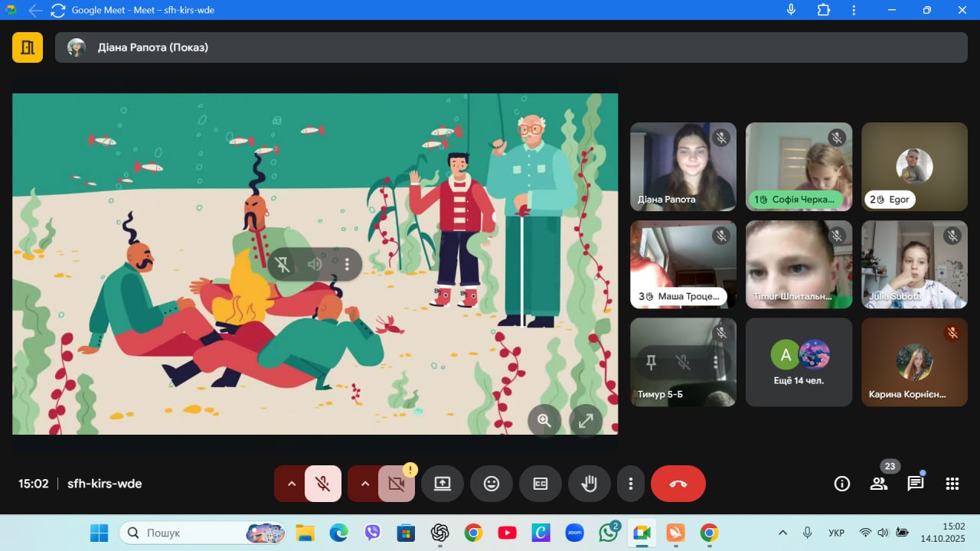Open the activities grid icon

coord(952,484)
